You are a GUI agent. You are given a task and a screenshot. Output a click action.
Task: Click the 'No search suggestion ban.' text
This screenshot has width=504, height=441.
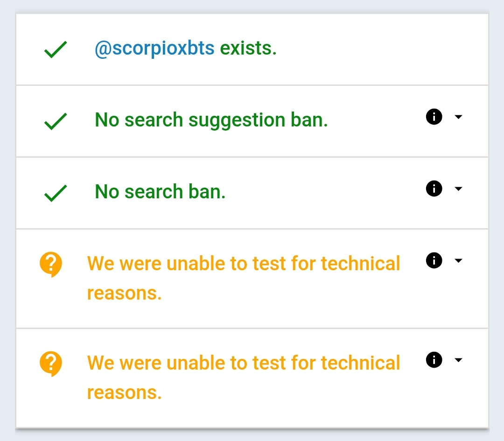(x=211, y=120)
